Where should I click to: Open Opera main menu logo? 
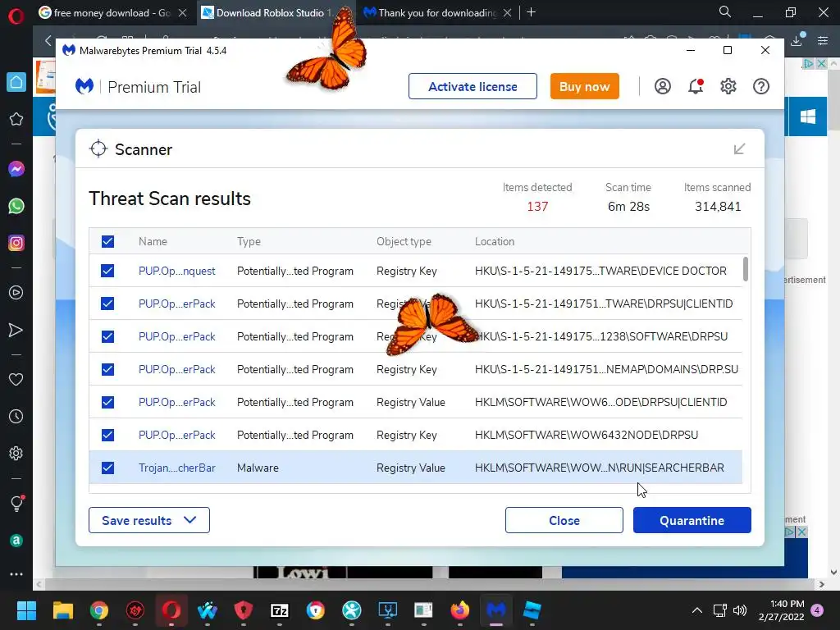[x=16, y=16]
